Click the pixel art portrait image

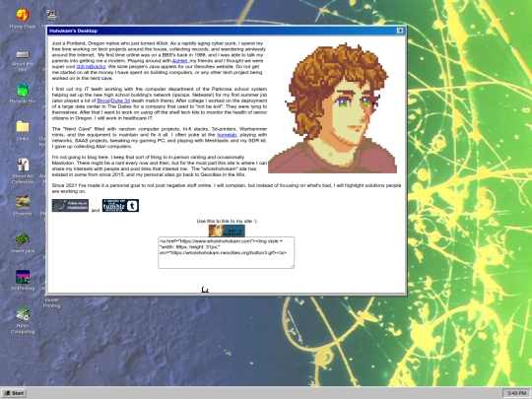pos(332,108)
